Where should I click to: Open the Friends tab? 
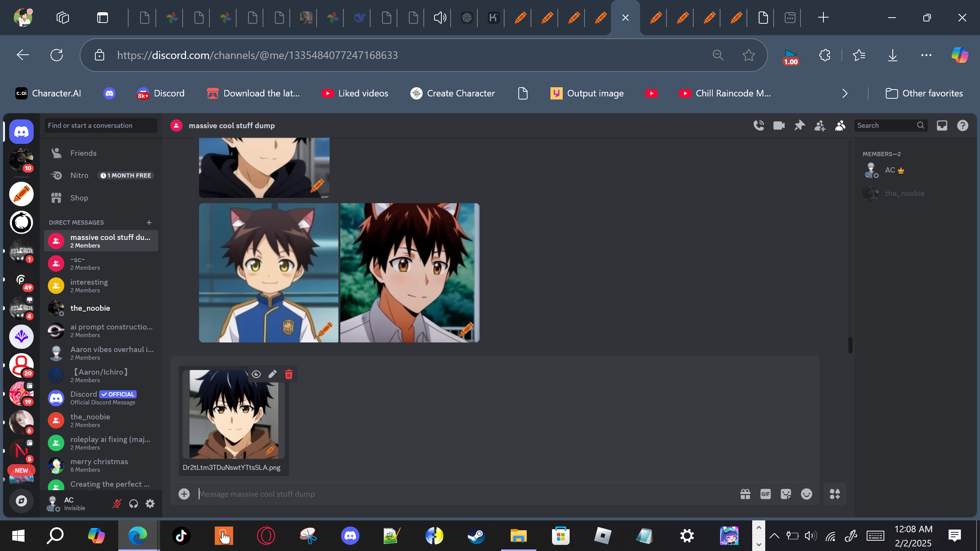coord(83,153)
